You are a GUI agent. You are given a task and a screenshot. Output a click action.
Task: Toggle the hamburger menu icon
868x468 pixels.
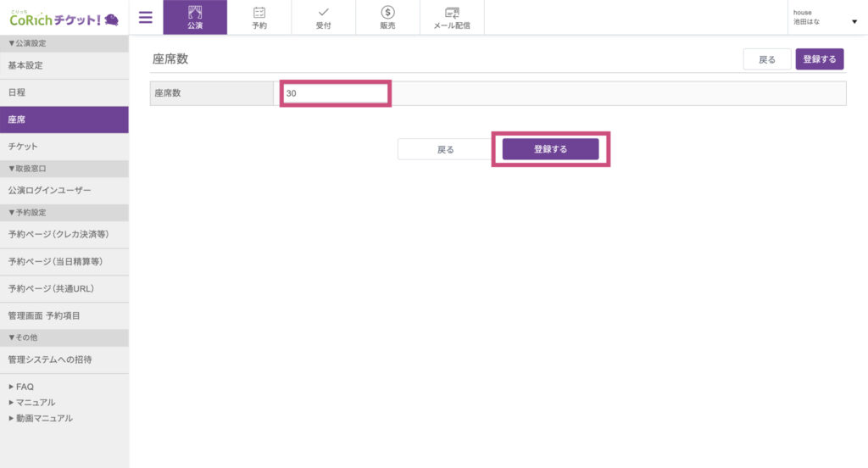pyautogui.click(x=145, y=17)
